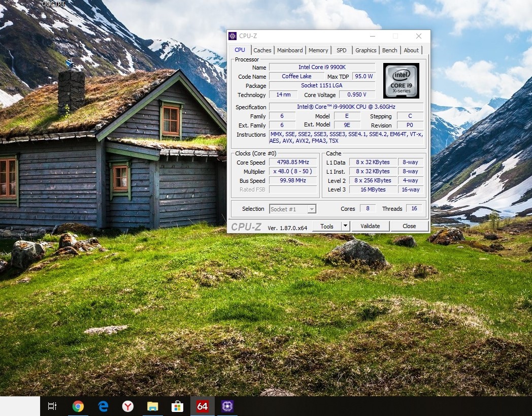Open Microsoft Edge from the taskbar
The width and height of the screenshot is (532, 416).
(x=103, y=406)
